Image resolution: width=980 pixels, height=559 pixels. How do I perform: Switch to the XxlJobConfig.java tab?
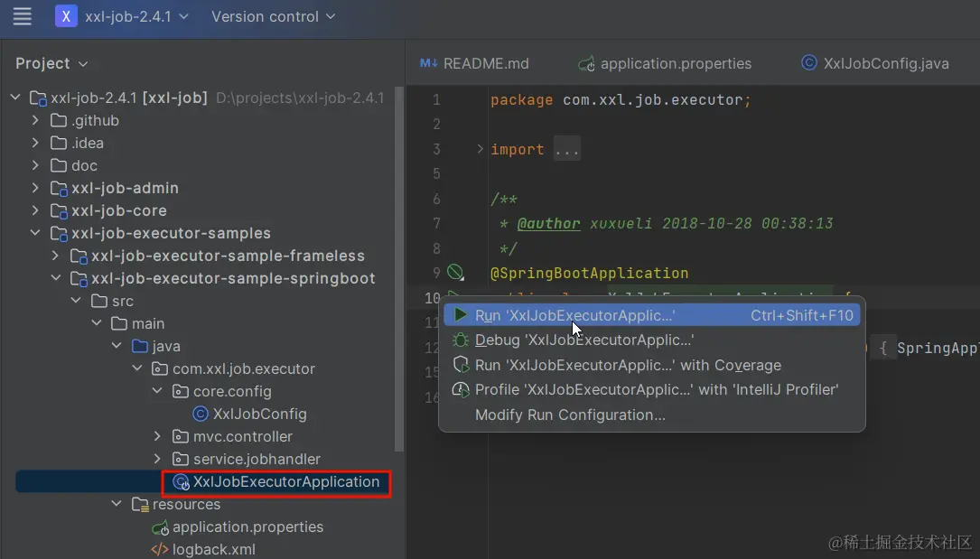pyautogui.click(x=875, y=64)
